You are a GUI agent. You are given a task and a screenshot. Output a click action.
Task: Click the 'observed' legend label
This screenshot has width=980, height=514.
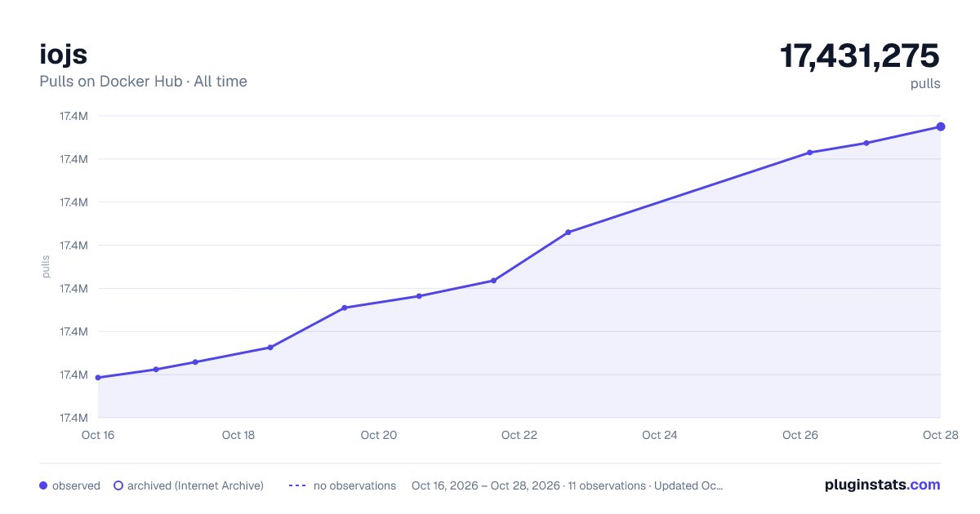76,485
